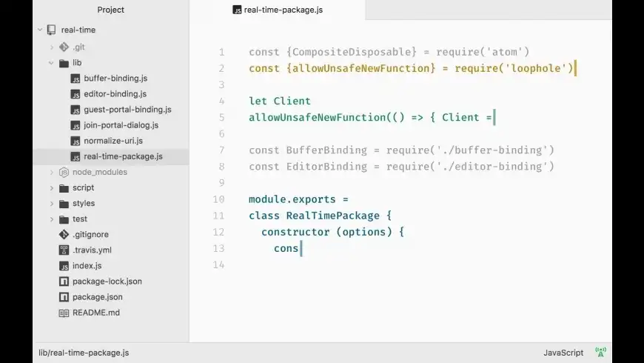
Task: Expand the styles folder chevron
Action: click(52, 204)
